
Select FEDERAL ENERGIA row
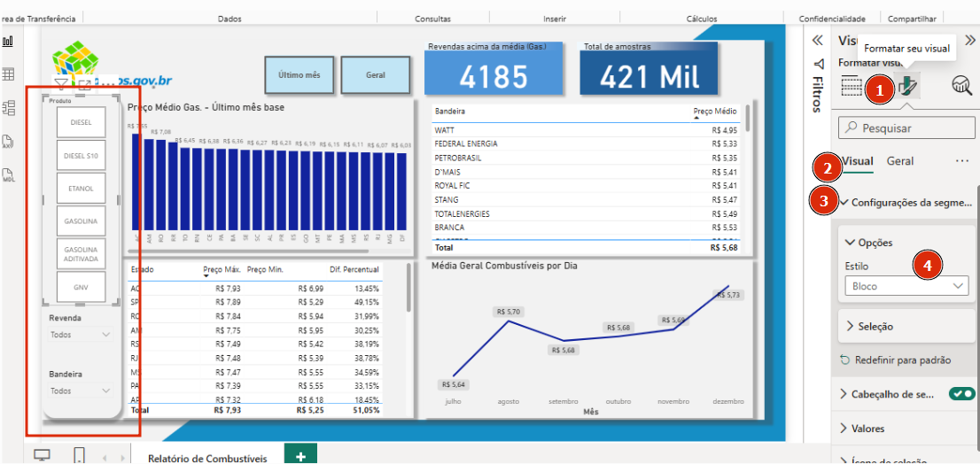(x=586, y=144)
